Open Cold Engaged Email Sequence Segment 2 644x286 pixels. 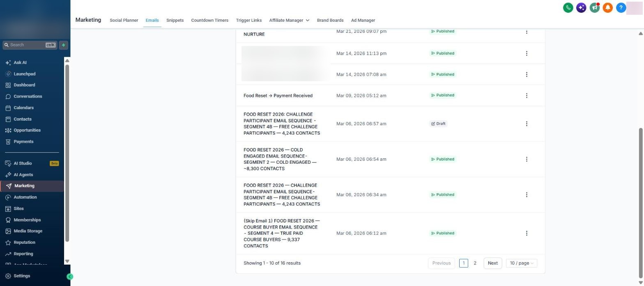280,159
